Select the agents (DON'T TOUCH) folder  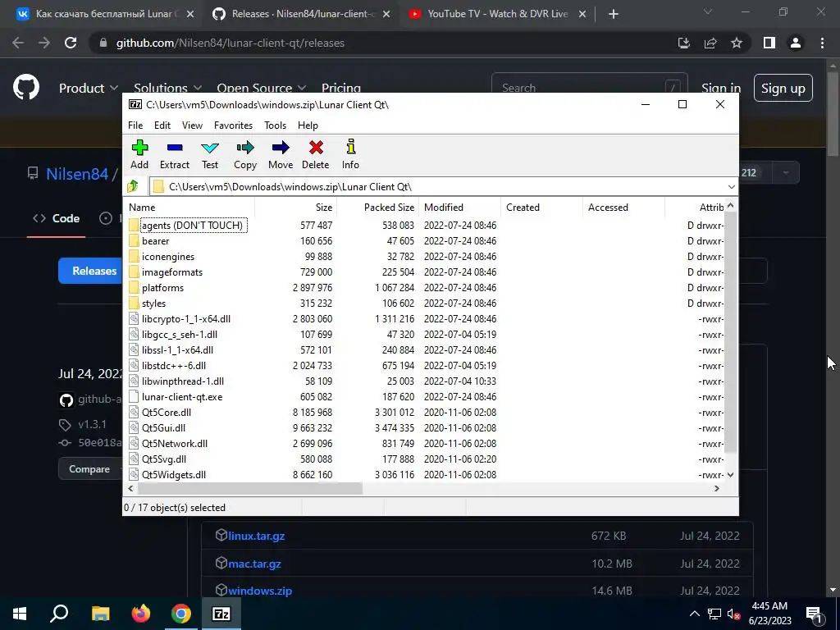pos(192,226)
